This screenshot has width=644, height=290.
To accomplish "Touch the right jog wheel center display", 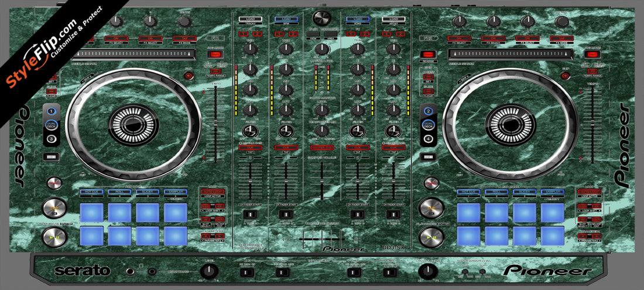I will pos(511,125).
